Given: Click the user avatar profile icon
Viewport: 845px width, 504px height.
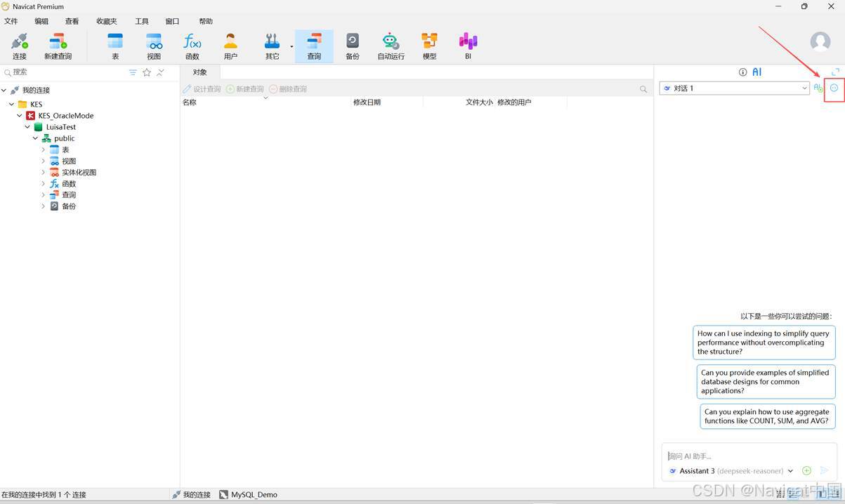Looking at the screenshot, I should point(820,41).
